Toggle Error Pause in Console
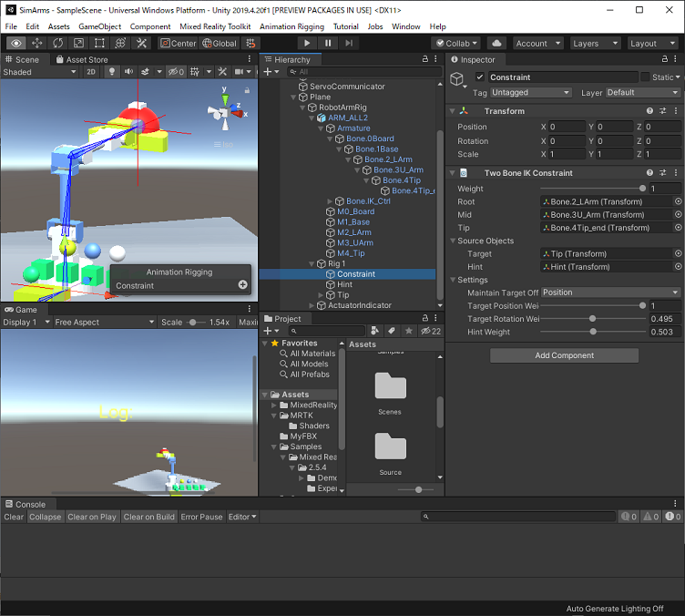Image resolution: width=685 pixels, height=616 pixels. [201, 517]
